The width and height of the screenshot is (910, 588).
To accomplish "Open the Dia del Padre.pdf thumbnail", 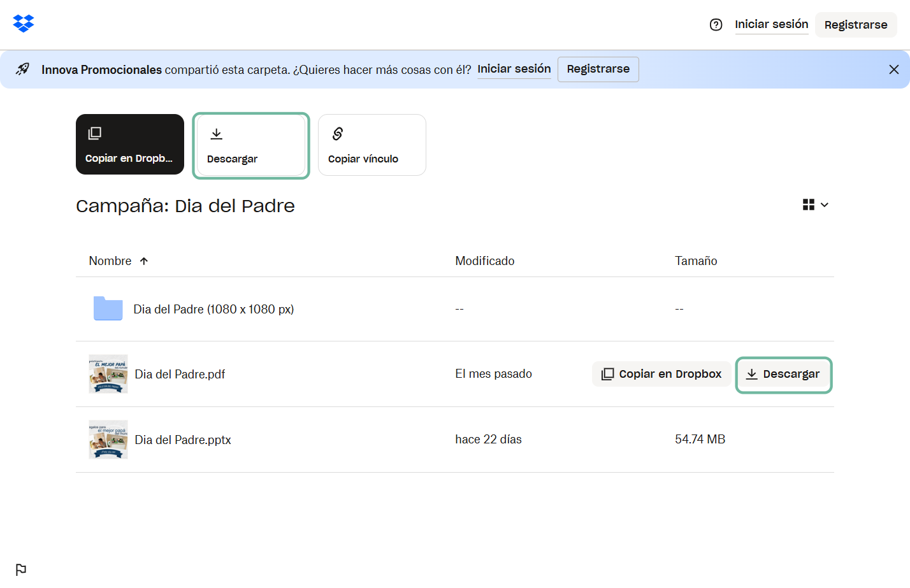I will coord(108,374).
